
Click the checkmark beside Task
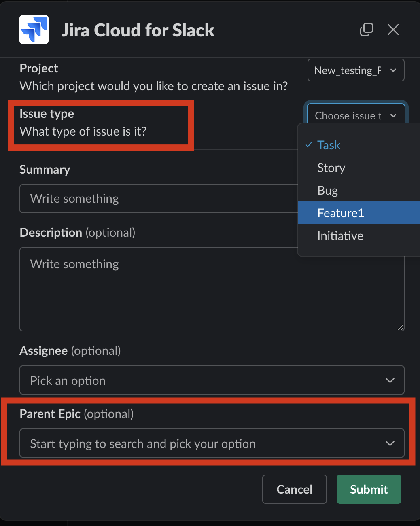[x=308, y=144]
